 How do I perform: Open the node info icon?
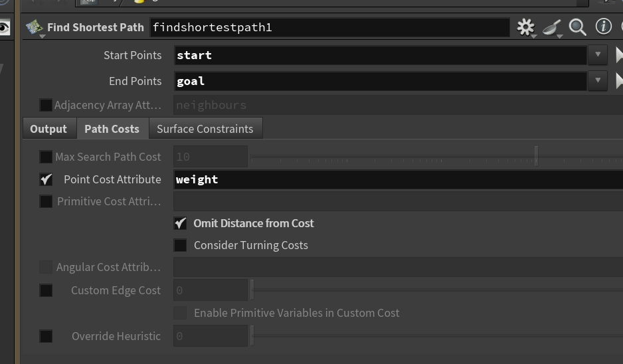tap(603, 27)
